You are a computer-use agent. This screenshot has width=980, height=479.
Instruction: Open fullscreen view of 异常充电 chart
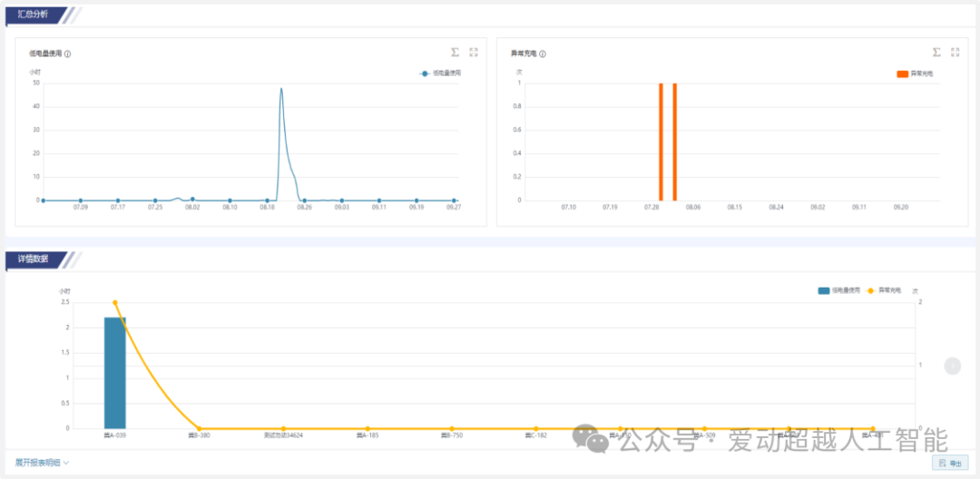tap(955, 53)
